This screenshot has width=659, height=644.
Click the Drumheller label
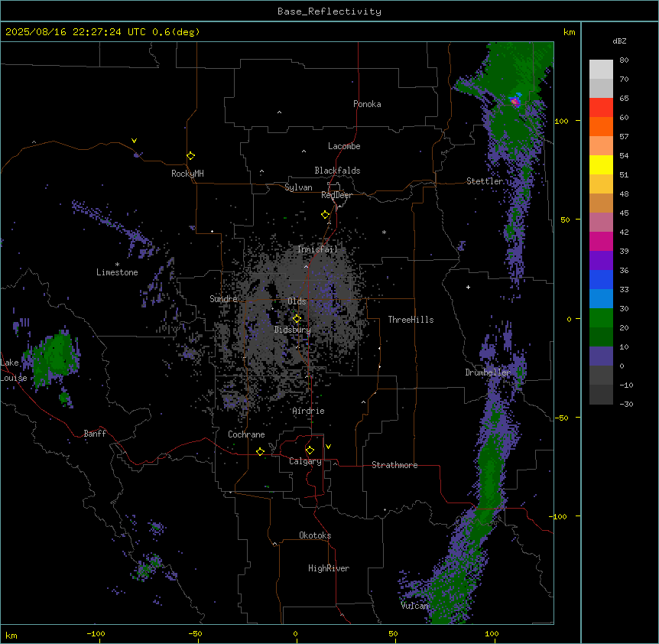[x=488, y=372]
